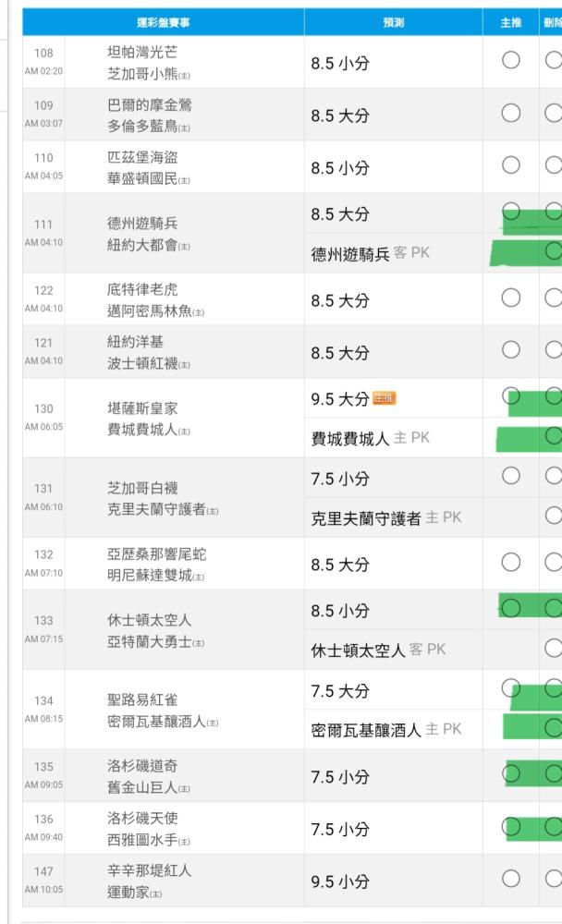This screenshot has width=562, height=924.
Task: Select 主推 radio for game 132 亞歷桑那響尾蛇
Action: pos(513,561)
